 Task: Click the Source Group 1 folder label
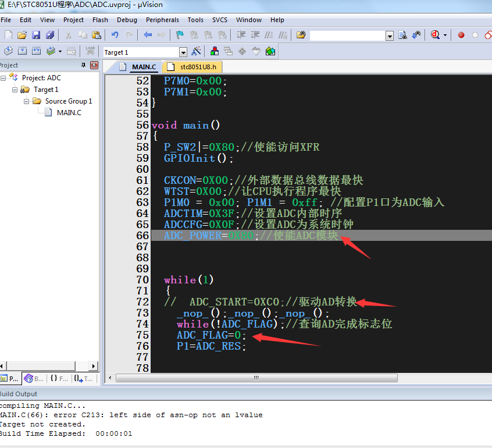point(69,101)
